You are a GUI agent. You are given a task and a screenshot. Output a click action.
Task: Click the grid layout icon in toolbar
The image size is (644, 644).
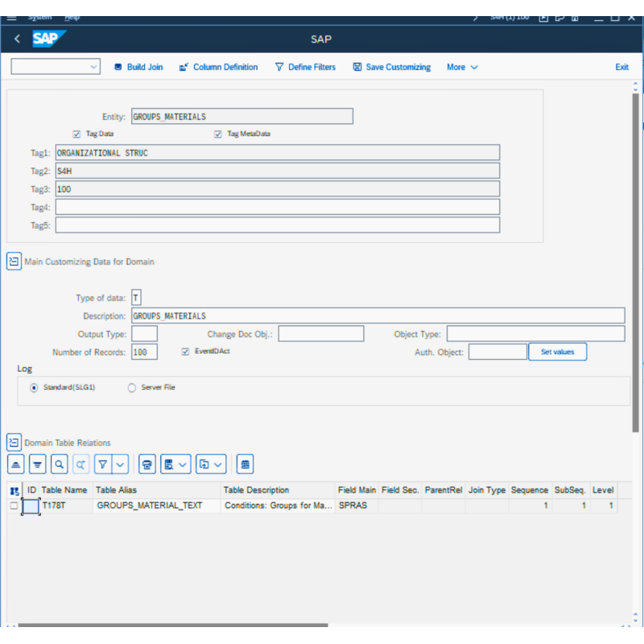pyautogui.click(x=246, y=464)
